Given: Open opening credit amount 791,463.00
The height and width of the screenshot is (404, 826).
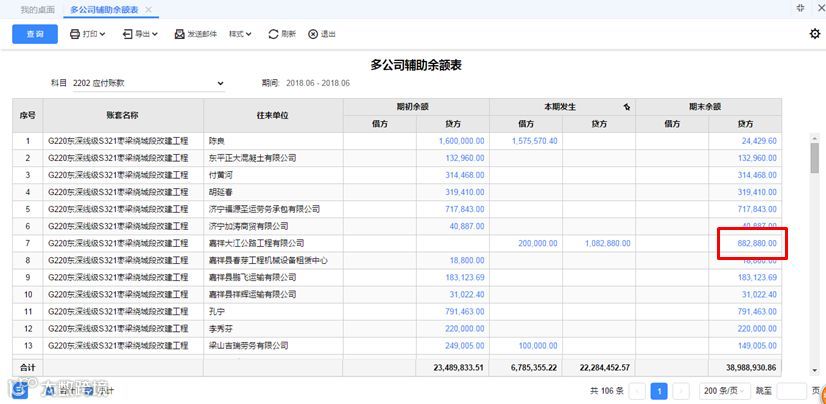Looking at the screenshot, I should (465, 312).
